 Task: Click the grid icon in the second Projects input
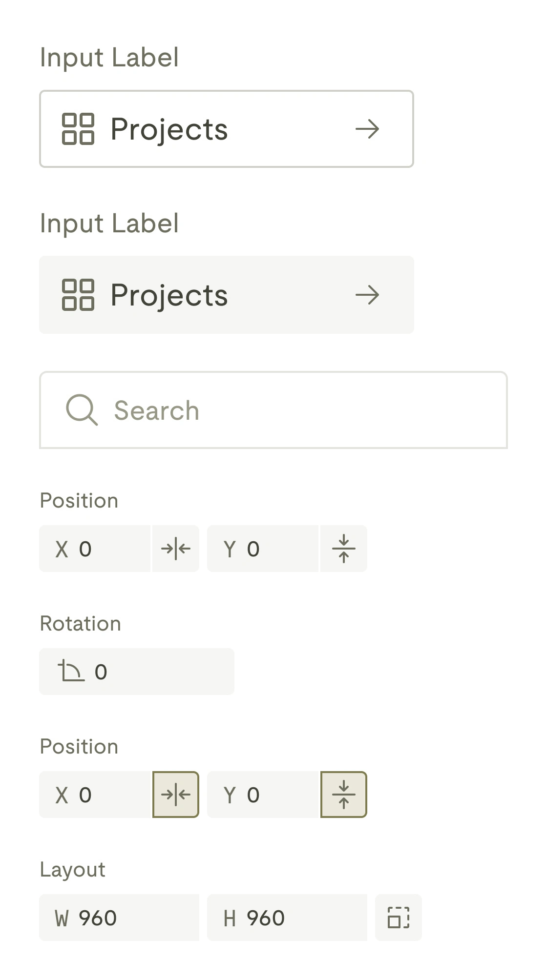coord(78,294)
